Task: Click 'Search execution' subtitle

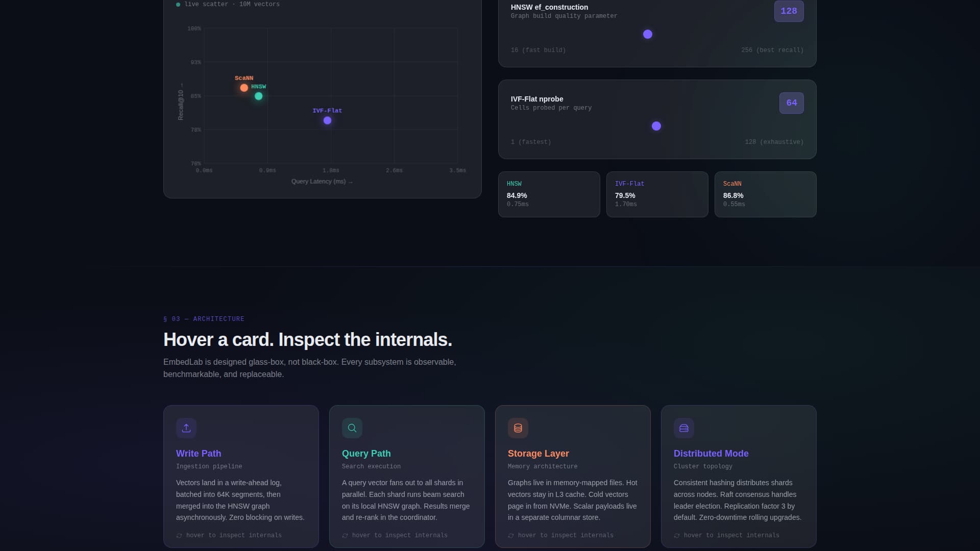Action: [x=371, y=466]
